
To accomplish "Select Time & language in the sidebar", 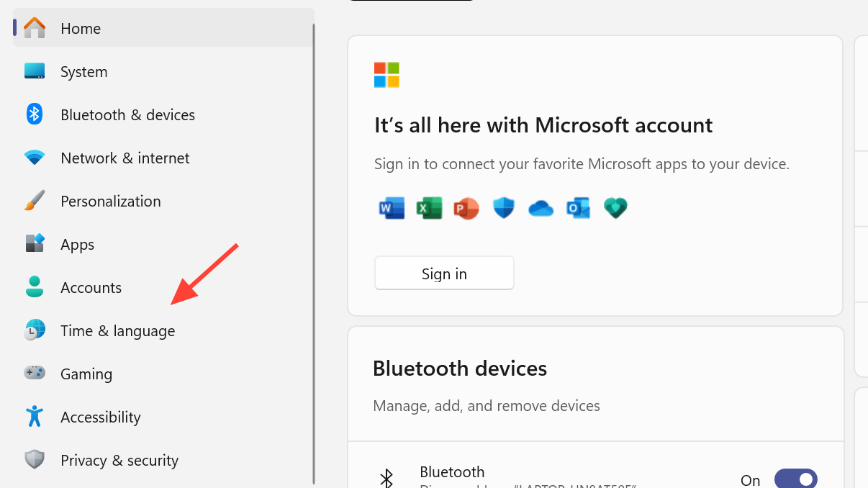I will coord(163,330).
